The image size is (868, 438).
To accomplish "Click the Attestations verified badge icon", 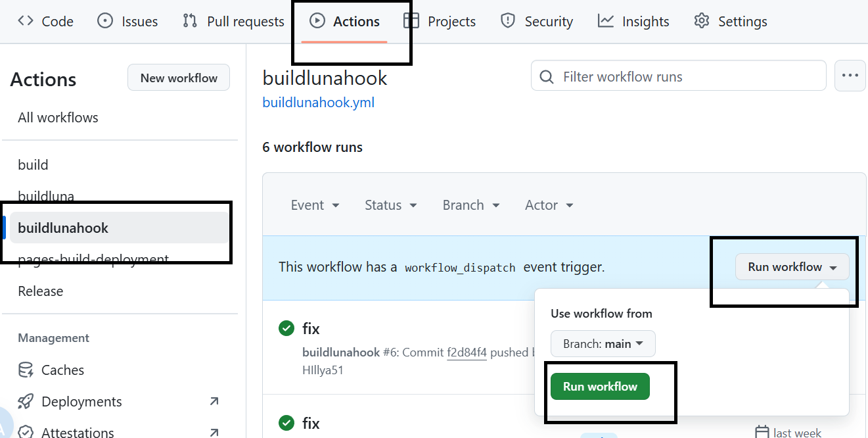I will (x=26, y=433).
